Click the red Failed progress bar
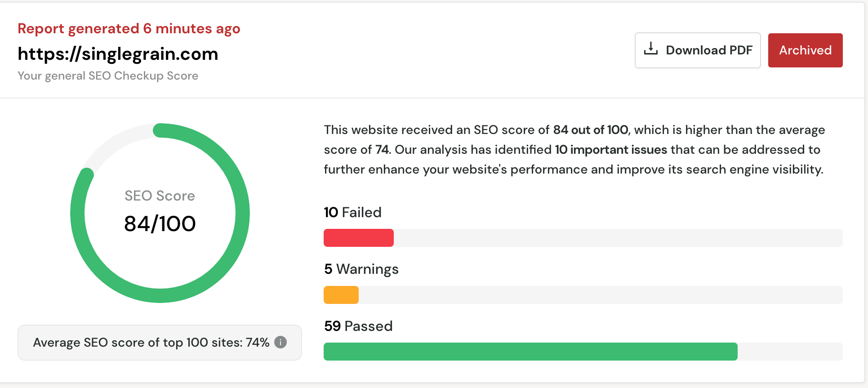Viewport: 868px width, 388px height. click(358, 238)
